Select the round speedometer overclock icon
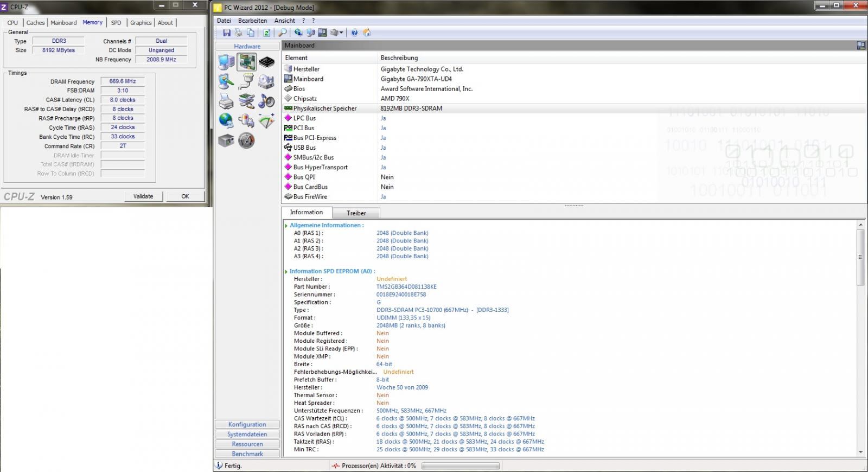Viewport: 868px width, 472px height. click(246, 141)
